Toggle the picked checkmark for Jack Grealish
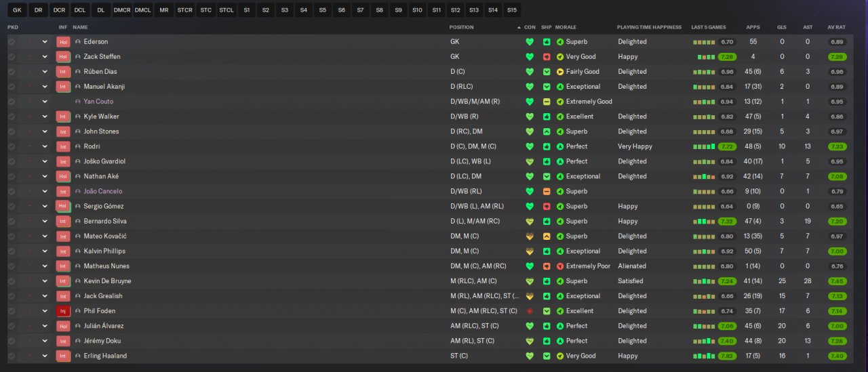The width and height of the screenshot is (868, 372). (x=12, y=296)
